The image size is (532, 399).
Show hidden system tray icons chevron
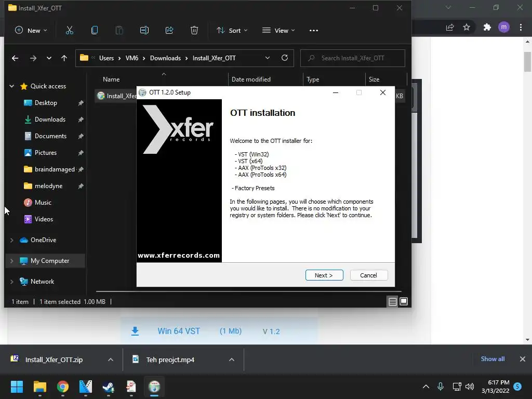pos(426,387)
